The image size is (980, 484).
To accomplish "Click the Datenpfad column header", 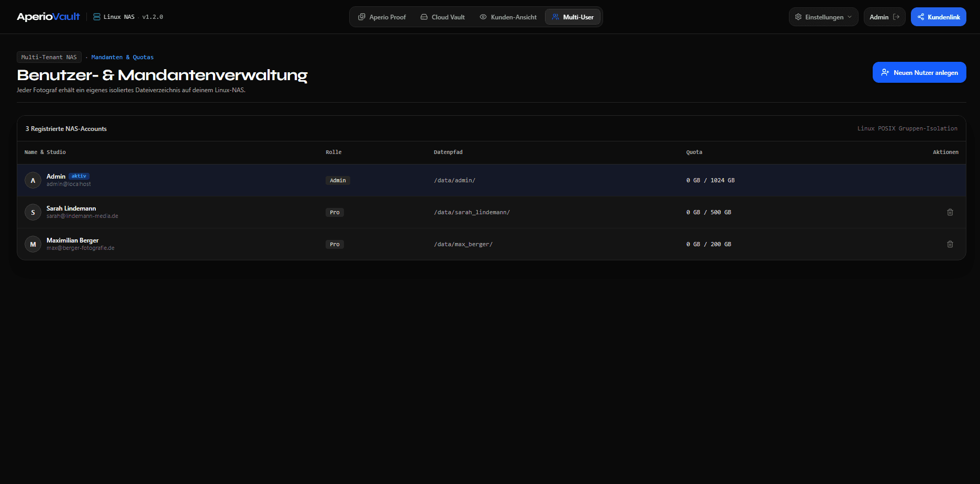I will tap(448, 152).
